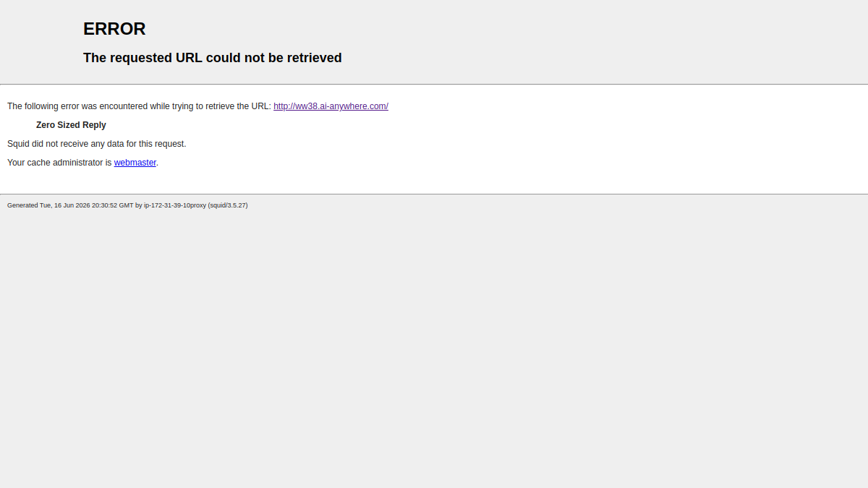Click the (squid/3.5.27) version text
Image resolution: width=868 pixels, height=488 pixels.
pos(228,205)
